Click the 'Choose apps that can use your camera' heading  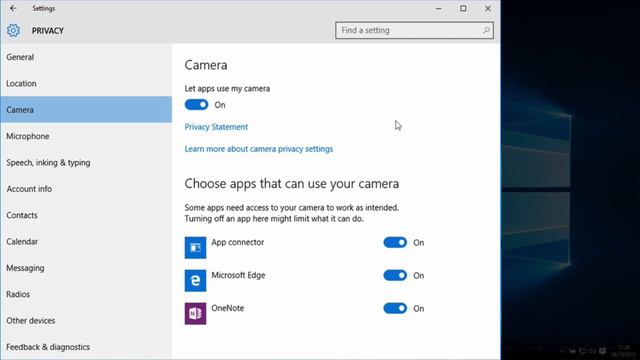[292, 184]
